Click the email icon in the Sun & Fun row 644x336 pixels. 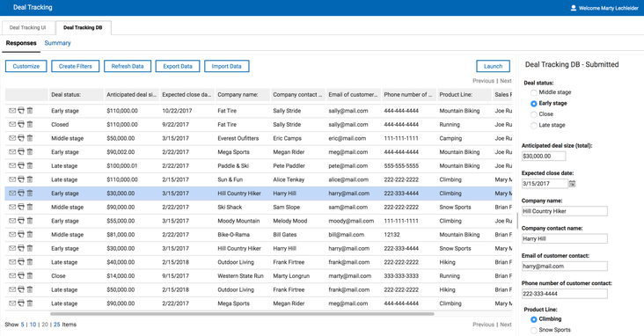click(x=12, y=179)
